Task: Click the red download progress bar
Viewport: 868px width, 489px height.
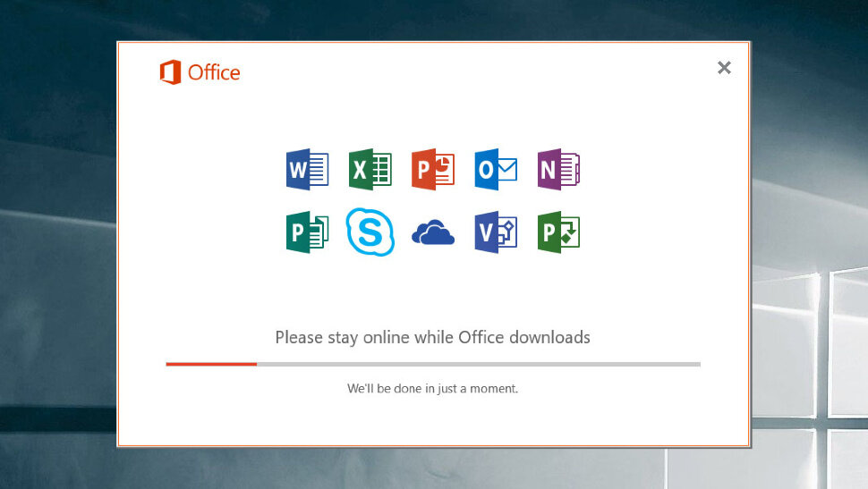Action: (433, 364)
